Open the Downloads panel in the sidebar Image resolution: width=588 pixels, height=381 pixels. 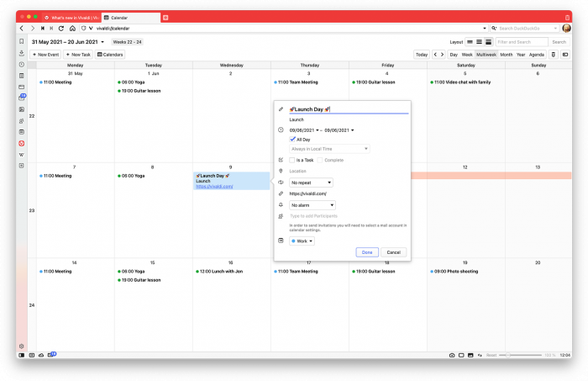[21, 53]
